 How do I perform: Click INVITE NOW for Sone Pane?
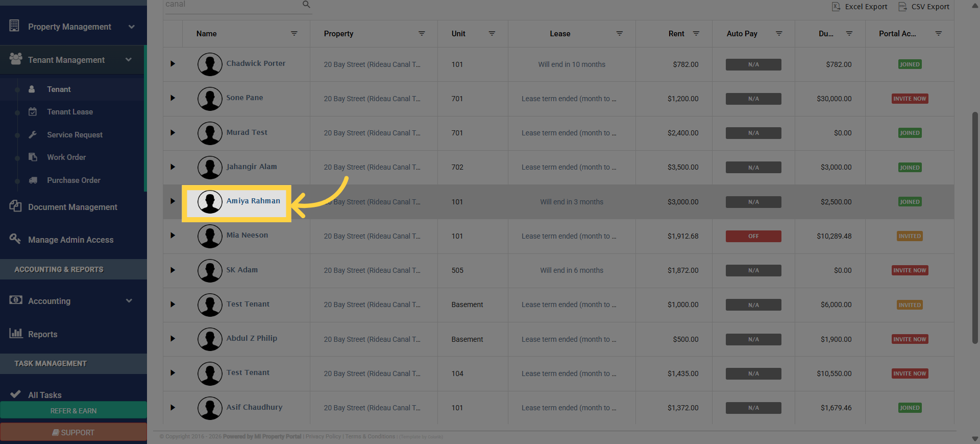coord(910,99)
